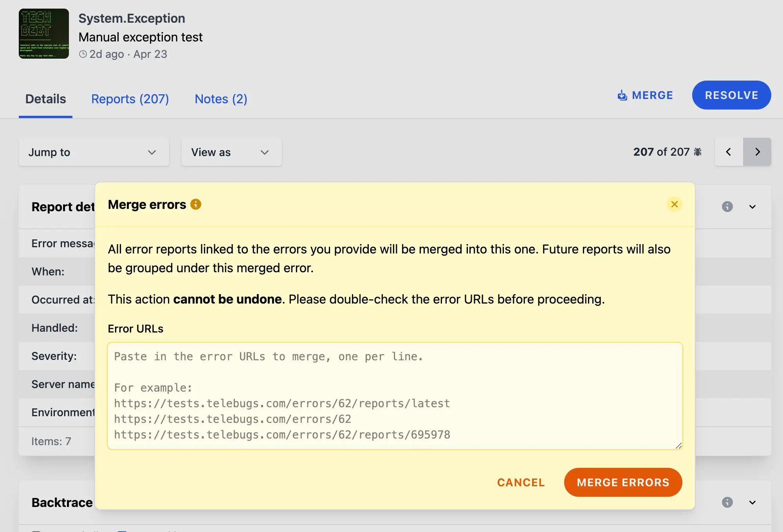Click the blue RESOLVE button
Viewport: 783px width, 532px height.
point(731,95)
